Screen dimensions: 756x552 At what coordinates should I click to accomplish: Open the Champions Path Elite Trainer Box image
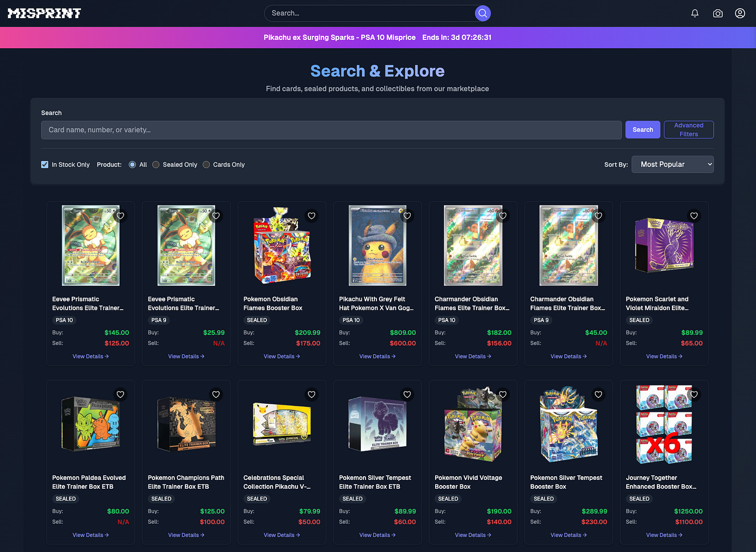(x=186, y=424)
